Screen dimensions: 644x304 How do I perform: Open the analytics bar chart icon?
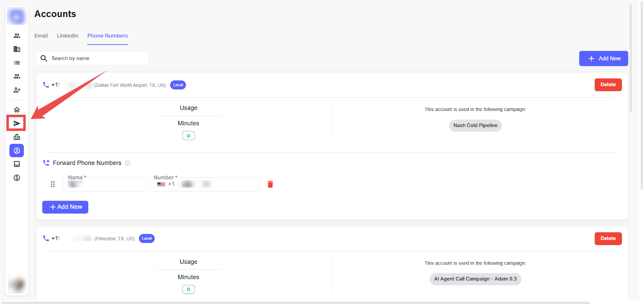coord(17,137)
